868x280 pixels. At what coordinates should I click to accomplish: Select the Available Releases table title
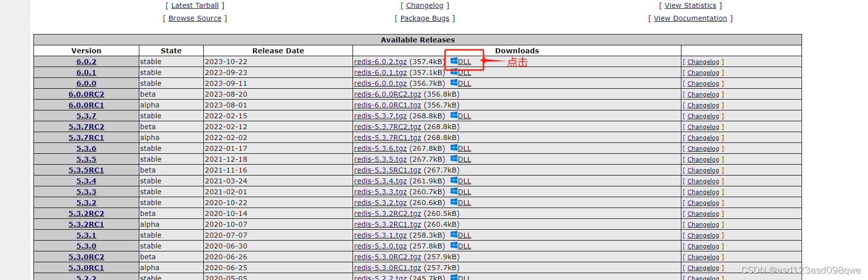(x=418, y=40)
